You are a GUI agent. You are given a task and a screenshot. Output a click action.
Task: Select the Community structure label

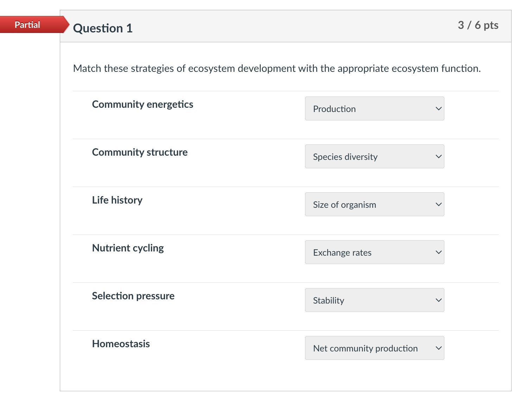pyautogui.click(x=140, y=152)
